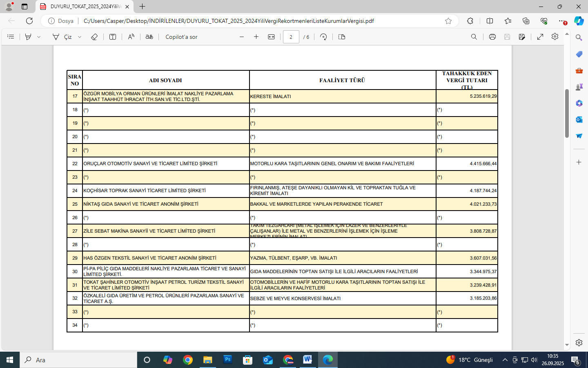Click the read aloud icon
The height and width of the screenshot is (368, 588).
(131, 37)
